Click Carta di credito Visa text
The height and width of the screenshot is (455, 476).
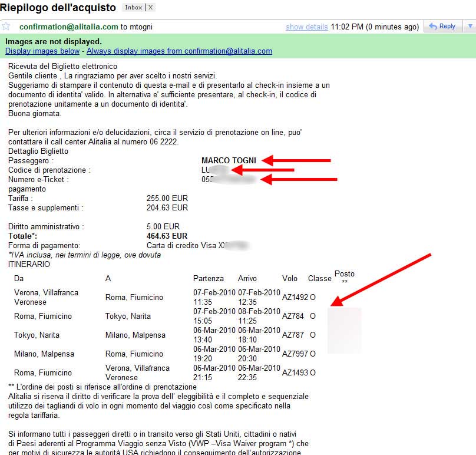(181, 245)
